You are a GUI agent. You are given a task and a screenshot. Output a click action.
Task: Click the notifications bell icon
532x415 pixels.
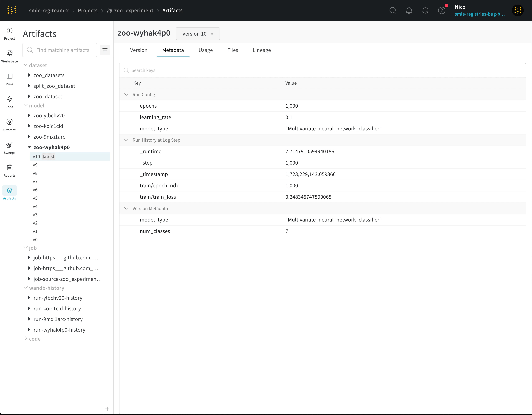click(x=409, y=11)
